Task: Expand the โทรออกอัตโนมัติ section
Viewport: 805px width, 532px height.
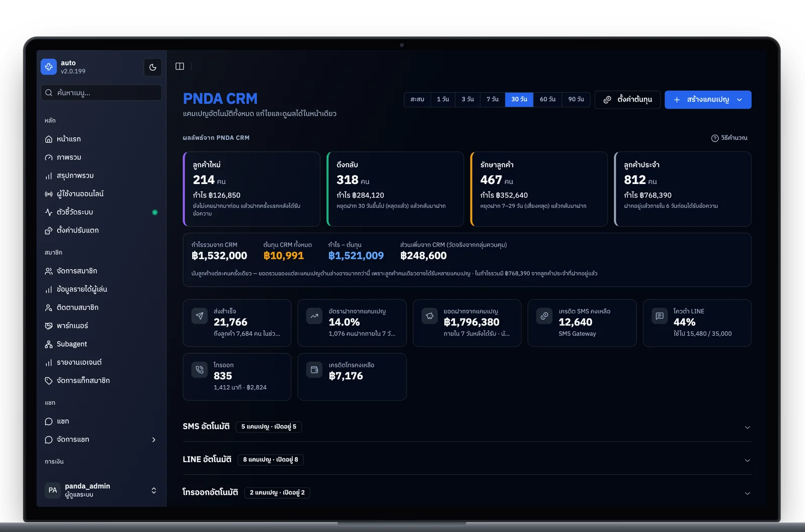Action: [x=467, y=492]
